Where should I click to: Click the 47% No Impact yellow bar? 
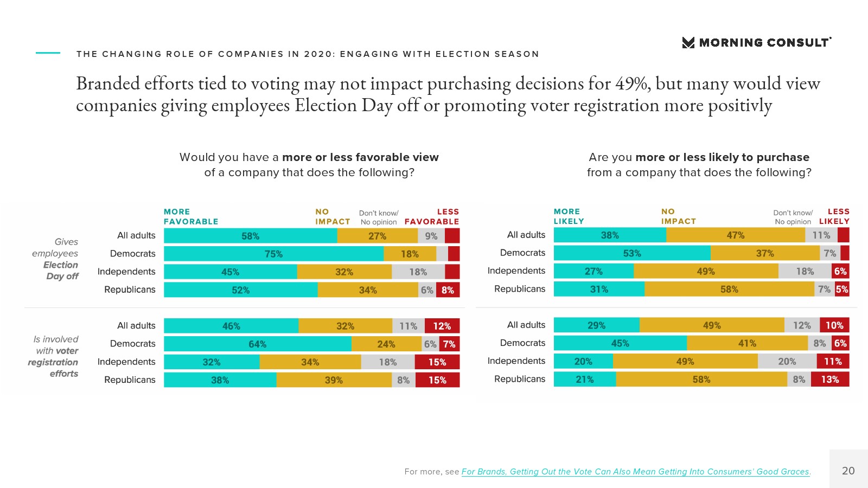click(735, 235)
